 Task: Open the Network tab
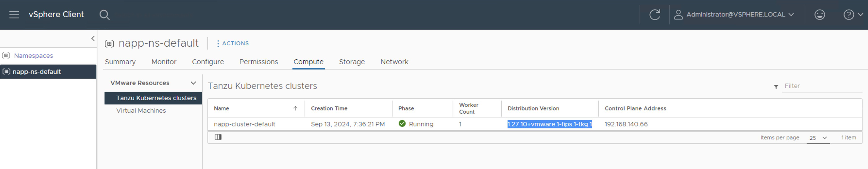coord(394,62)
